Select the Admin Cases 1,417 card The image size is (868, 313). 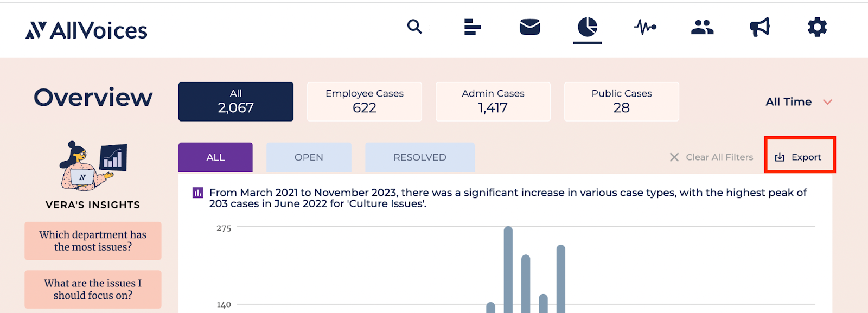click(493, 101)
